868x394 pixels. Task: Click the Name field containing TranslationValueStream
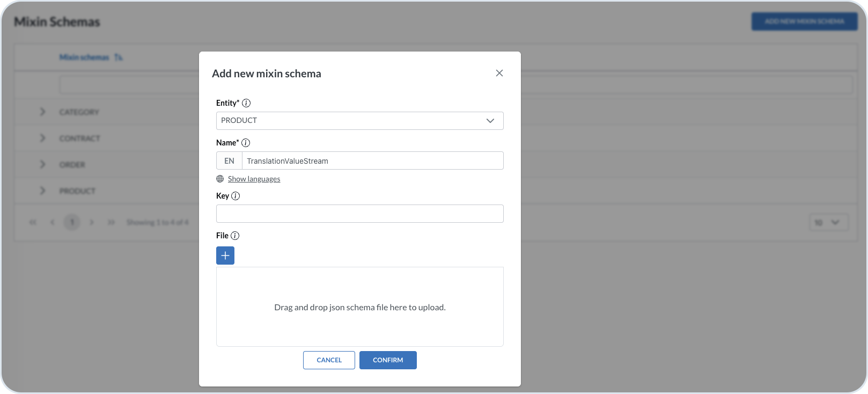(372, 161)
